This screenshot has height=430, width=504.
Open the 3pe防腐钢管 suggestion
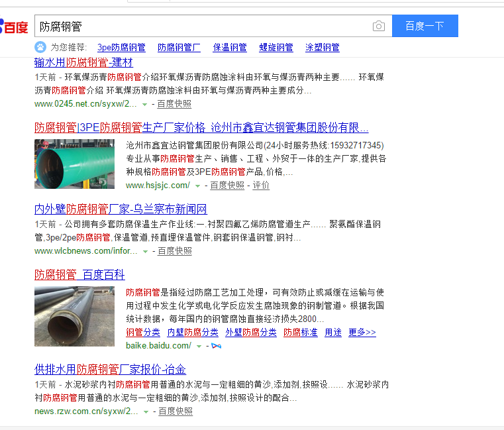pyautogui.click(x=121, y=48)
